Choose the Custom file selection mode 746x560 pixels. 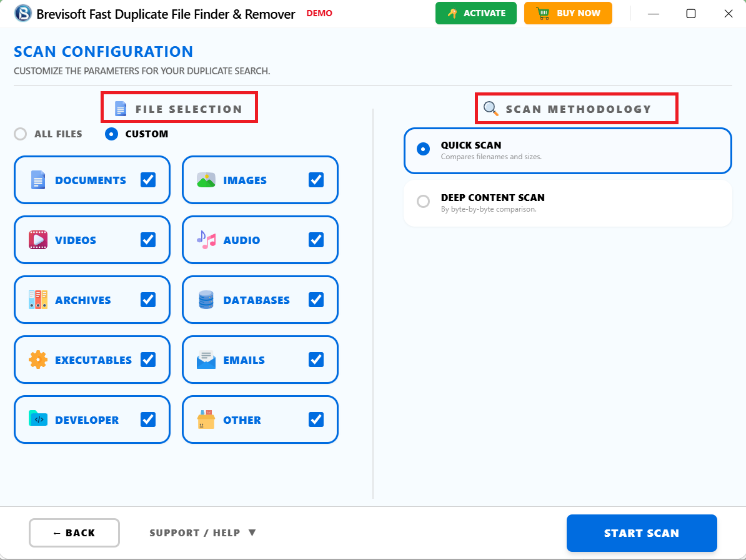coord(112,134)
